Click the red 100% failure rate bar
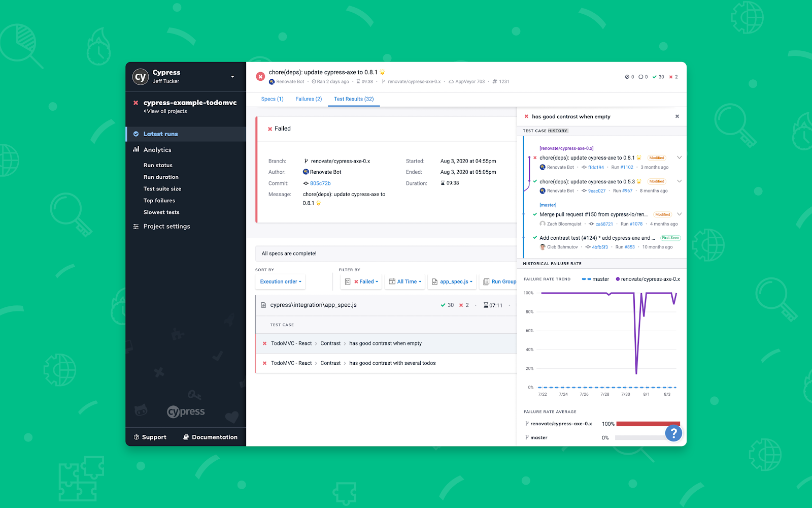Screen dimensions: 812x508 648,424
